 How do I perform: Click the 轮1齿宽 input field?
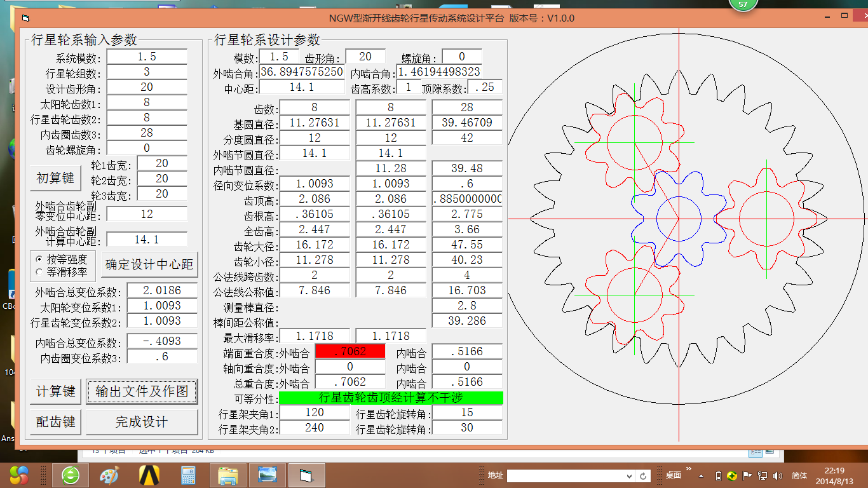click(162, 163)
